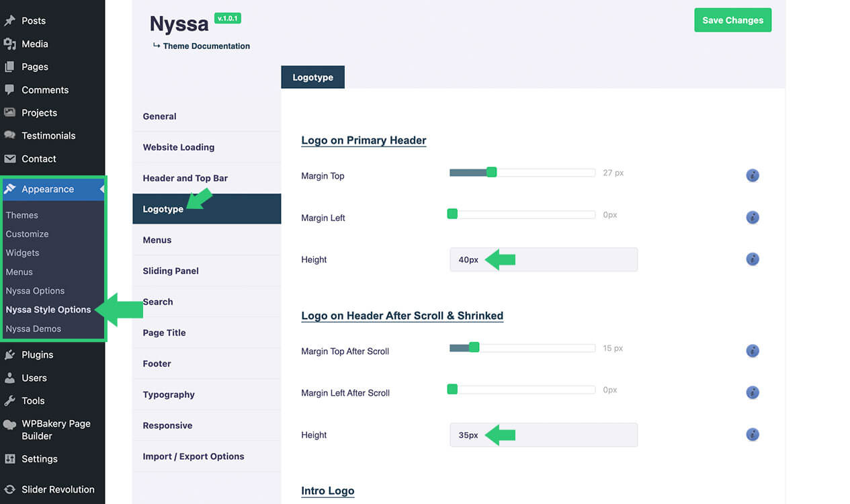Select the Logotype tab

click(x=312, y=77)
